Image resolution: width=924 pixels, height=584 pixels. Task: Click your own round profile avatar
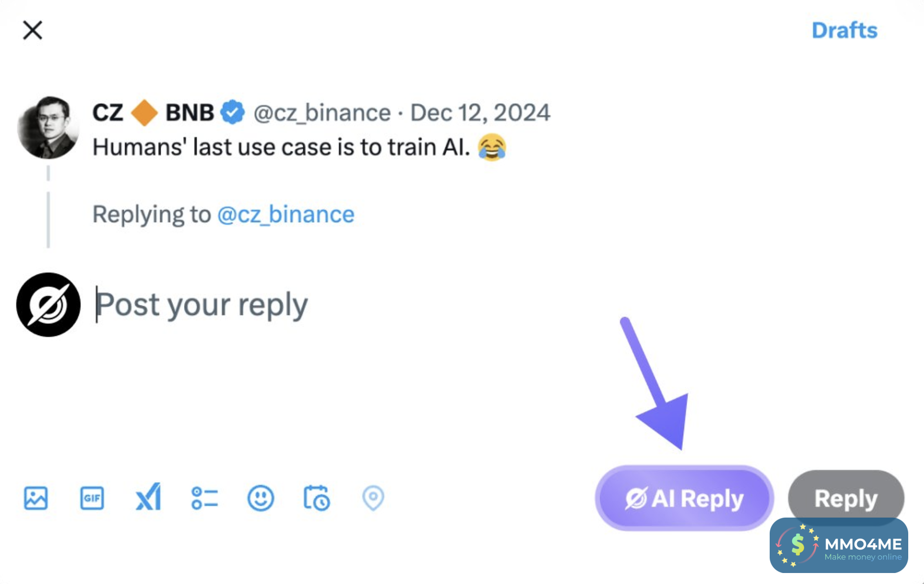click(48, 305)
